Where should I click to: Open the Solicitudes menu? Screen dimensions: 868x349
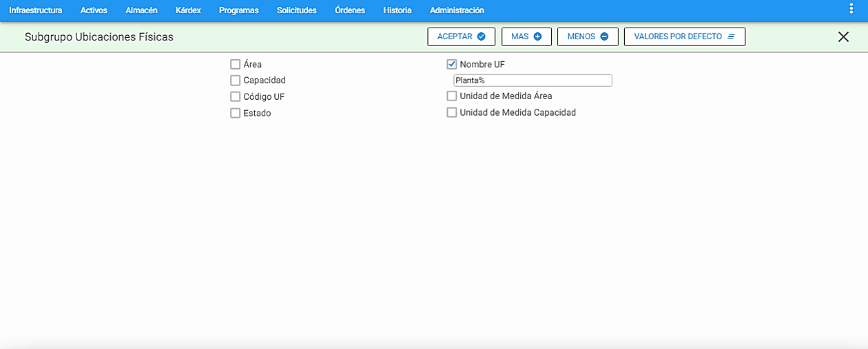(297, 10)
